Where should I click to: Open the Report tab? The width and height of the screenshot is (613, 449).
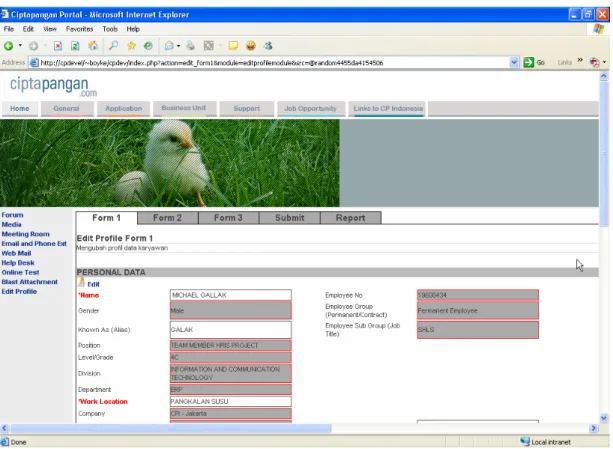click(351, 218)
